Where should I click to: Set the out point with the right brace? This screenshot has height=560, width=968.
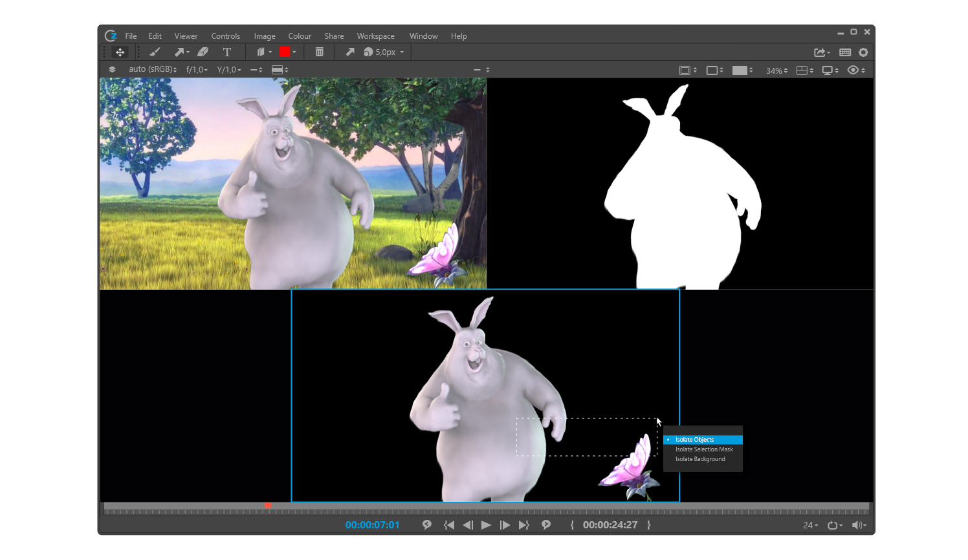coord(649,525)
